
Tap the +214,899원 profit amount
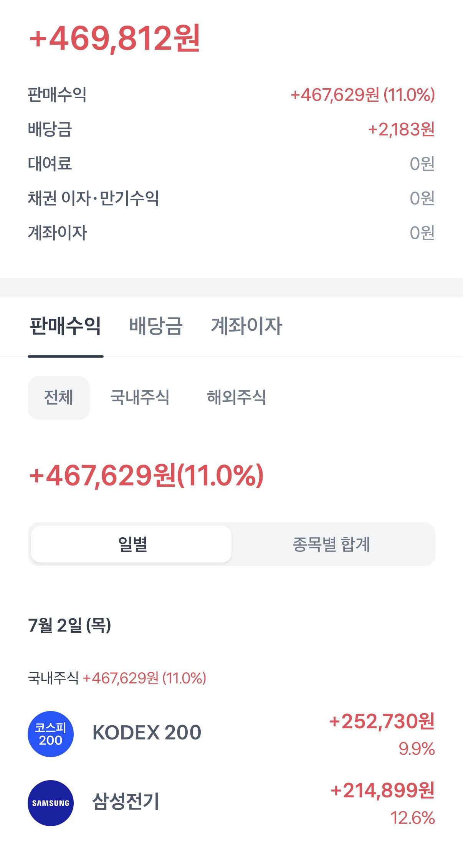point(383,790)
